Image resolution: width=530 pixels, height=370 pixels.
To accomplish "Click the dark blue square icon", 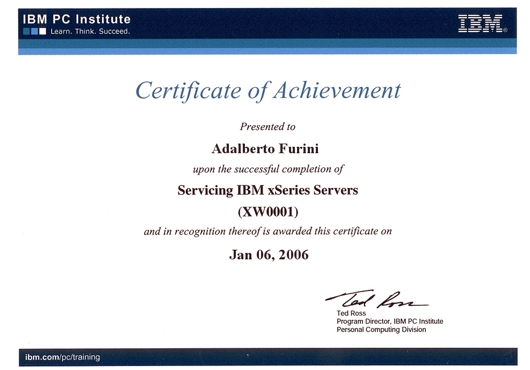I will (26, 31).
